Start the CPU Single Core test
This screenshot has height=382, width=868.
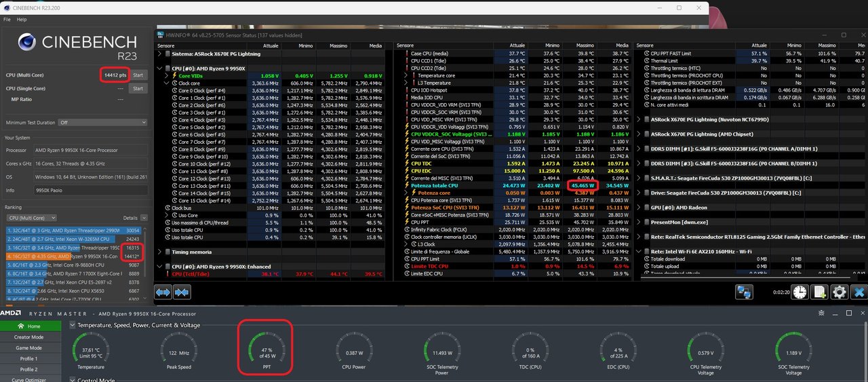coord(138,88)
